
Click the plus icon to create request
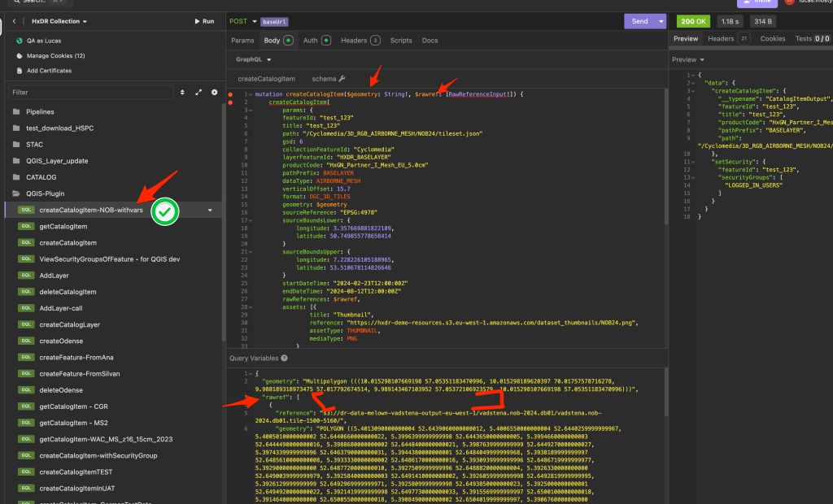215,93
